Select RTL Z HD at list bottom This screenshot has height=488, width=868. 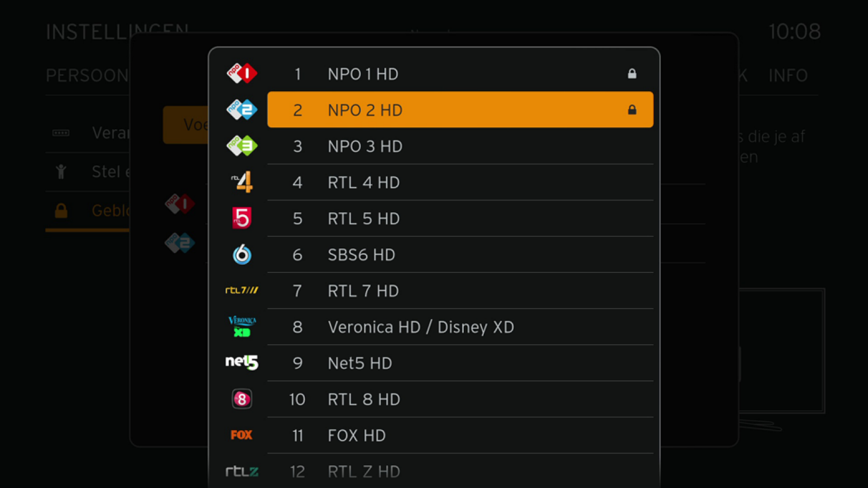460,472
